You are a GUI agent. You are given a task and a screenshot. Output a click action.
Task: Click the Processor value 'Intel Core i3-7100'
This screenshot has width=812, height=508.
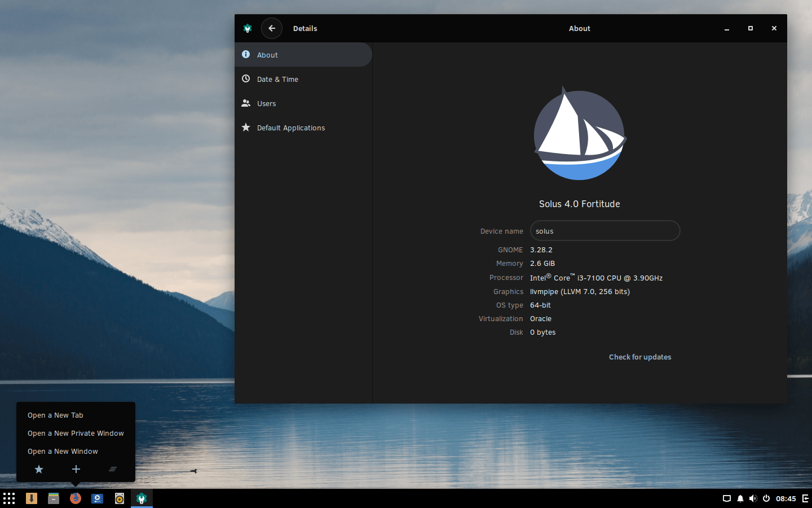596,277
